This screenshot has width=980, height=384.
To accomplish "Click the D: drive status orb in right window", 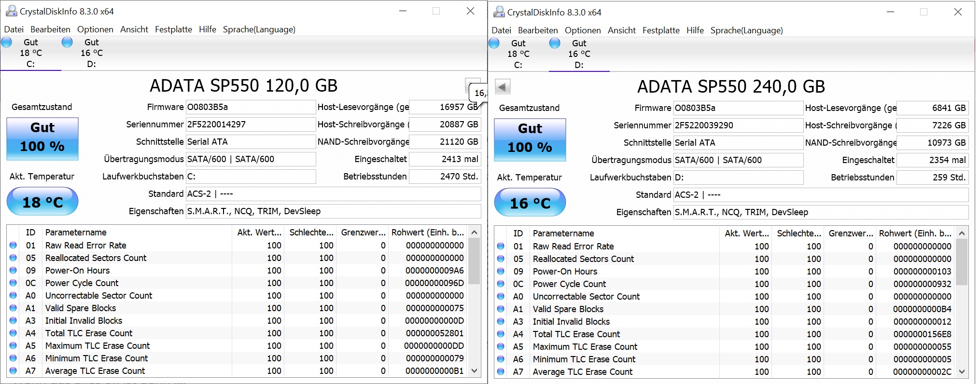I will pos(555,43).
